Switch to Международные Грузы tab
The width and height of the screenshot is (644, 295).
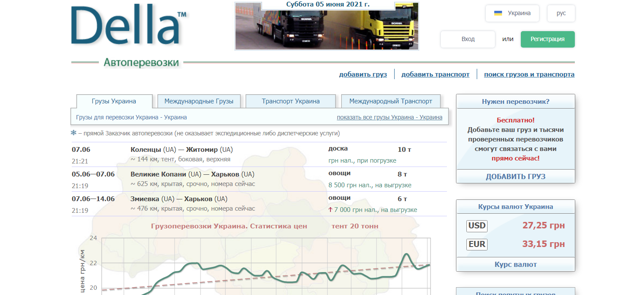click(199, 102)
